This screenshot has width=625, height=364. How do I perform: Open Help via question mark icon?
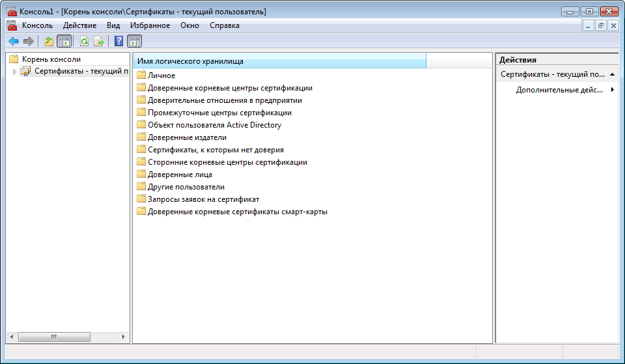[118, 41]
